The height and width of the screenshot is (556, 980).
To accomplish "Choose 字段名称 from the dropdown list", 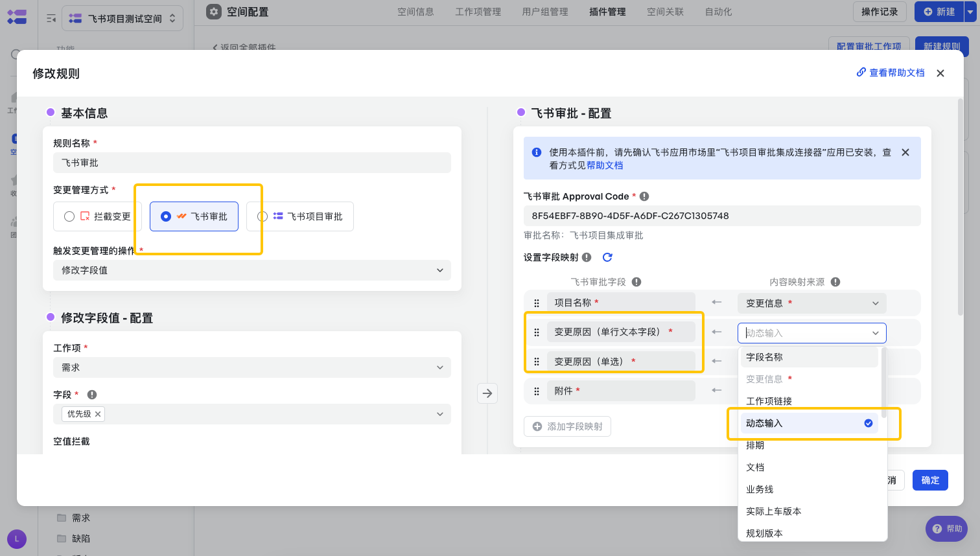I will pos(810,357).
